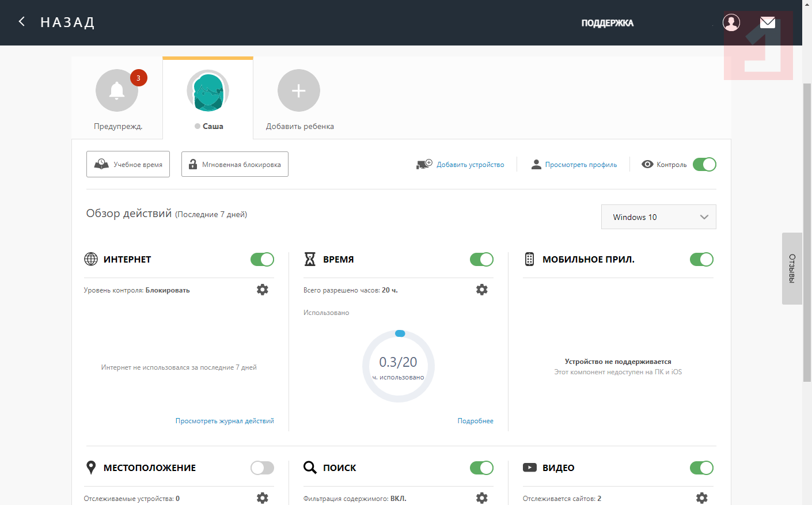Click the view profile person icon
Image resolution: width=812 pixels, height=505 pixels.
pos(536,164)
